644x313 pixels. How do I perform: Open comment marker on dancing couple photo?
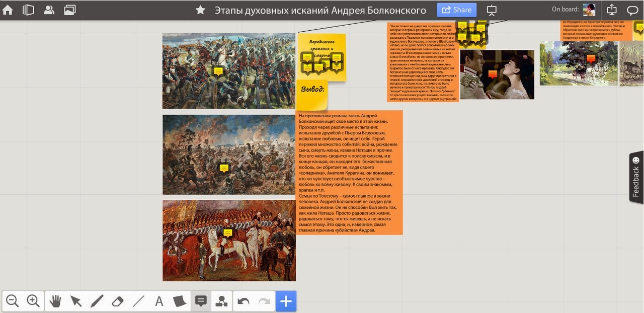click(x=493, y=74)
